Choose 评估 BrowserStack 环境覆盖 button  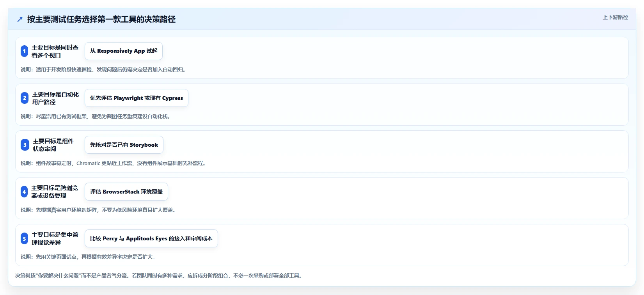click(126, 192)
